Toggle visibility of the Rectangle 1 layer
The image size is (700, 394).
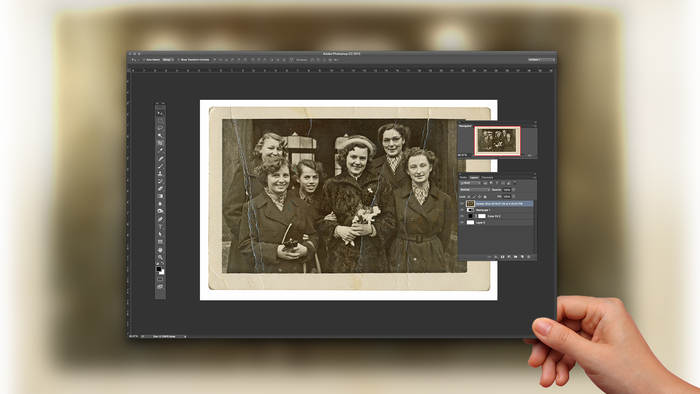[462, 210]
